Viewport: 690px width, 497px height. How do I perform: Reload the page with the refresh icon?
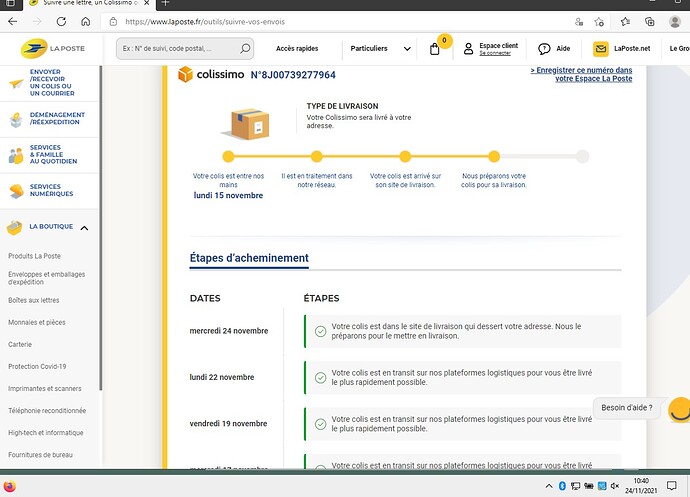point(61,22)
